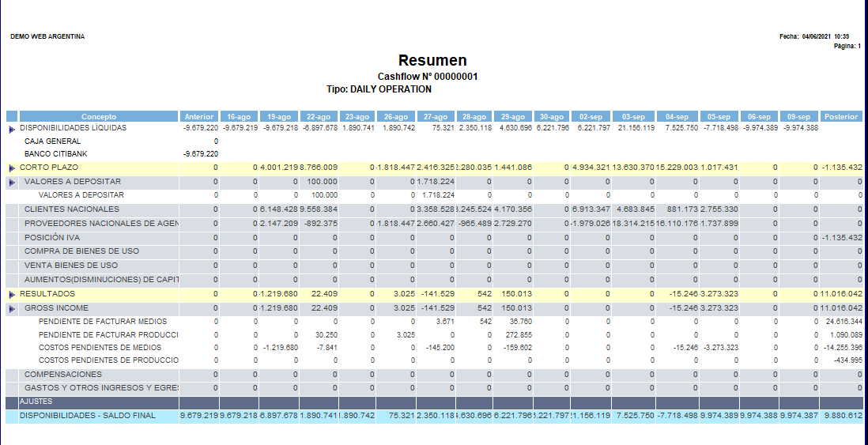
Task: Click the 02-sep column header
Action: 590,117
